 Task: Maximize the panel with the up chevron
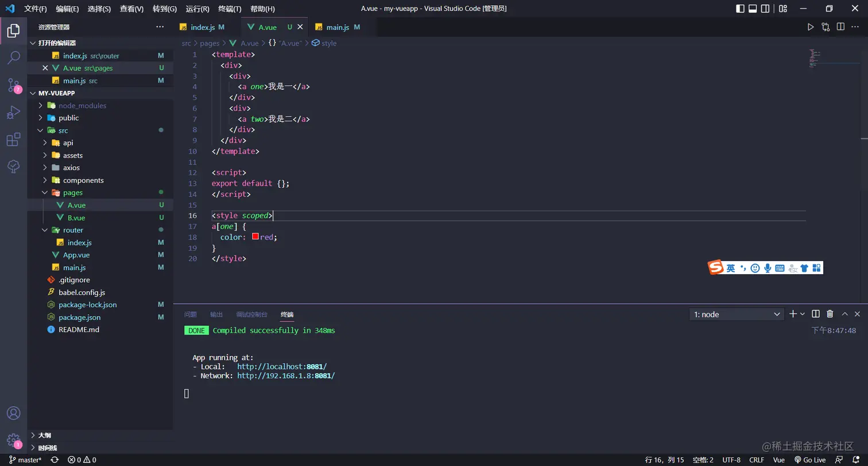tap(844, 314)
